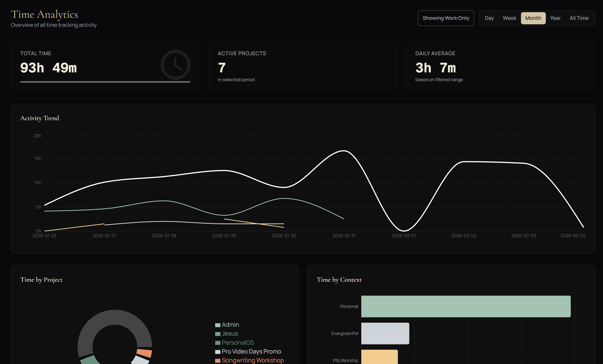Click the 2026-02-01 axis date label
The height and width of the screenshot is (364, 603).
[404, 236]
